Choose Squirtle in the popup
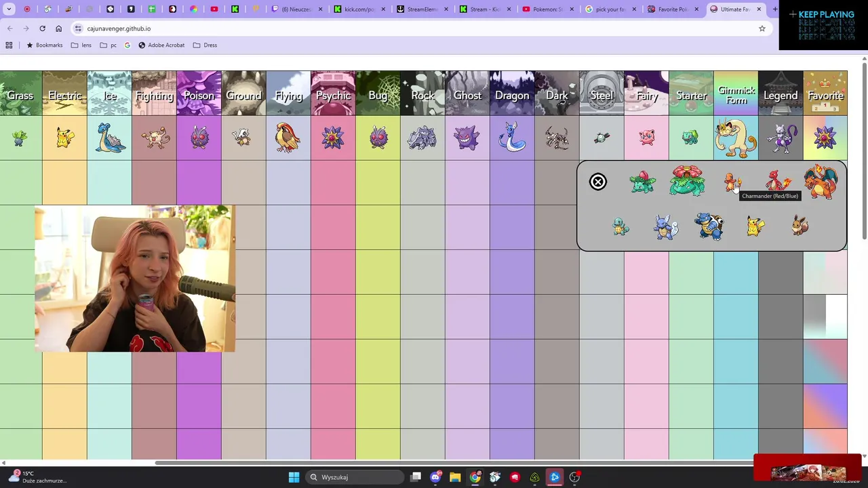Screen dimensions: 868x488 click(x=620, y=226)
